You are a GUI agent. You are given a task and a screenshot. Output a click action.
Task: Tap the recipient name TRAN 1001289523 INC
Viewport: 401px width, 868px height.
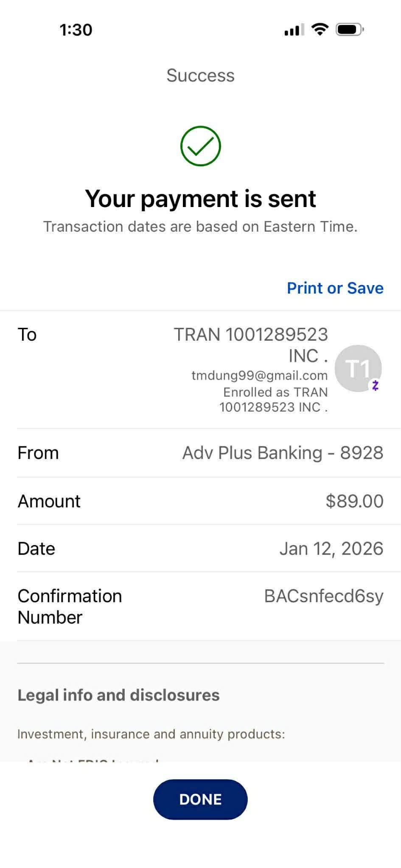(251, 344)
